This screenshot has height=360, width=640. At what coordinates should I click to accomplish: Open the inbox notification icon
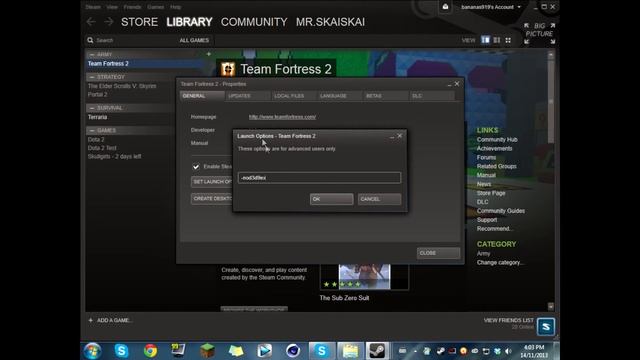pyautogui.click(x=445, y=7)
